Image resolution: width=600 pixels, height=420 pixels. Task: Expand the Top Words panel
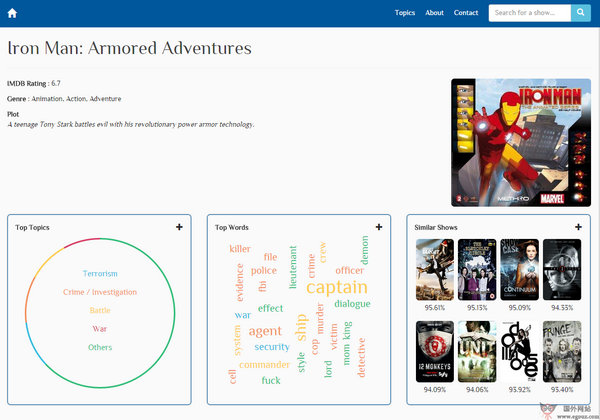tap(379, 227)
